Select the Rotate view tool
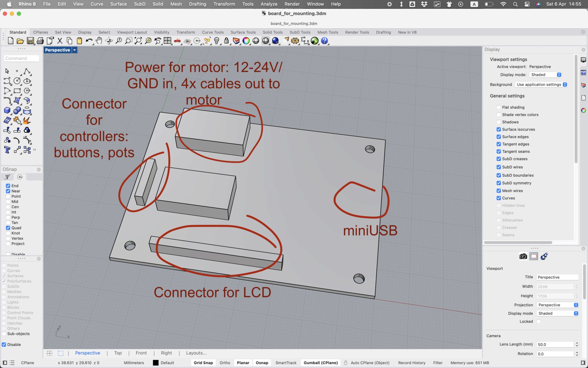The image size is (588, 368). [109, 41]
